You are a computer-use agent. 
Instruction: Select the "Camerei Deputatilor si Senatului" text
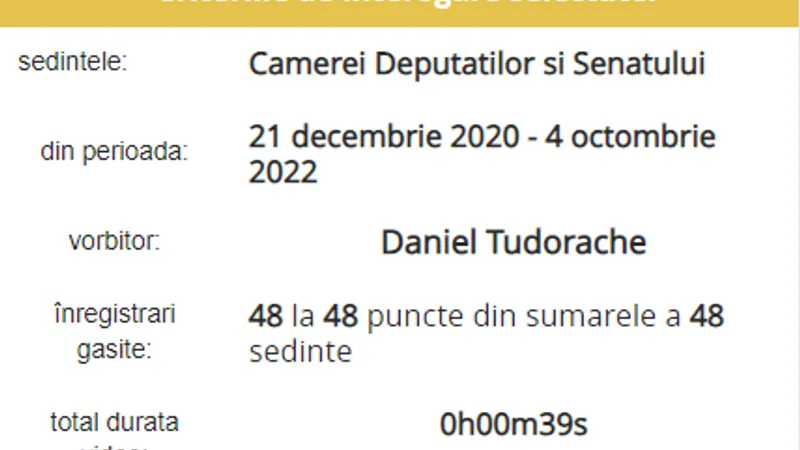point(477,64)
